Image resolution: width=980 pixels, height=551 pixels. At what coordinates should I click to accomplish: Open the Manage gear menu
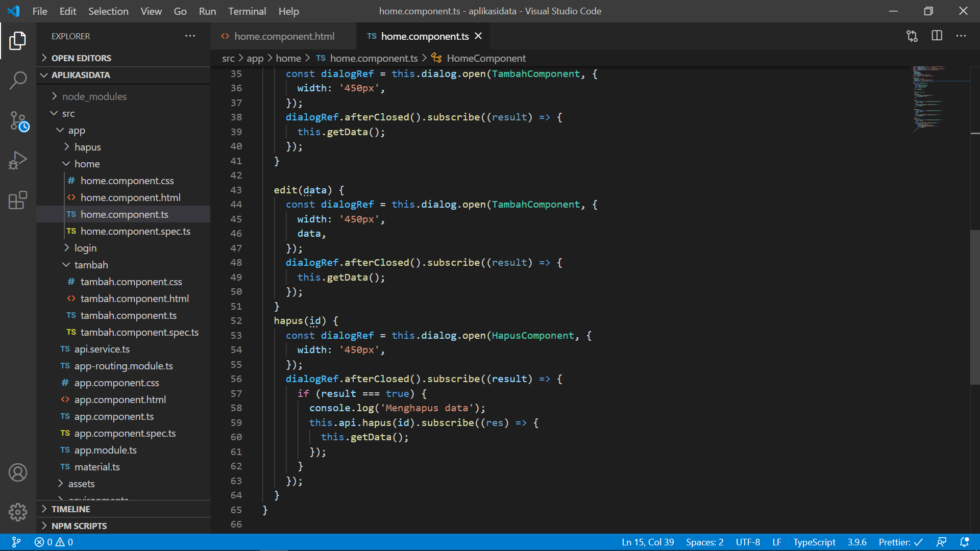pyautogui.click(x=18, y=512)
